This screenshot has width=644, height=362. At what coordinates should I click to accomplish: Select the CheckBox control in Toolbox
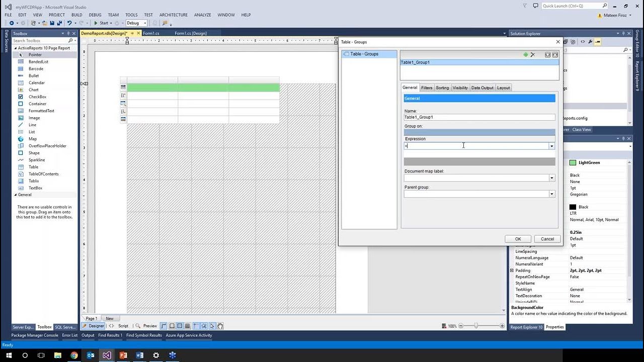click(37, 97)
